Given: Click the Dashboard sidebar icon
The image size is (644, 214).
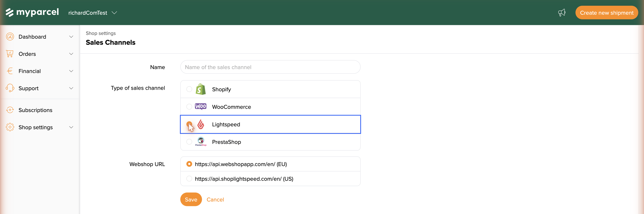Looking at the screenshot, I should click(10, 36).
